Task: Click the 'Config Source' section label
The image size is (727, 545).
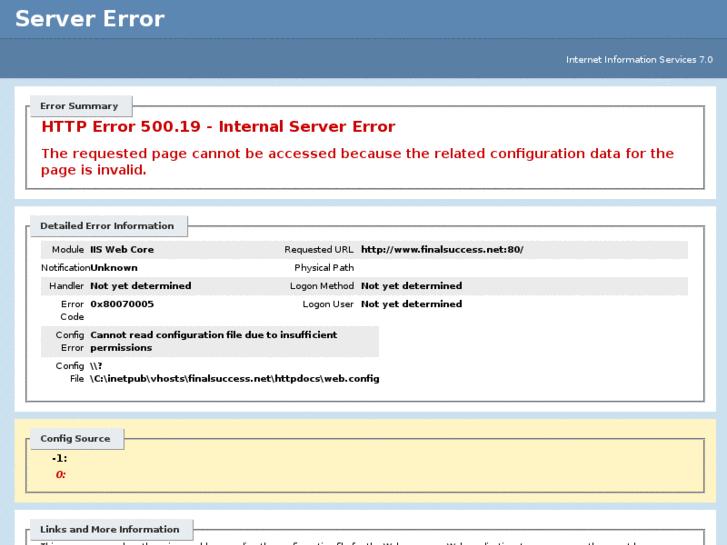Action: tap(75, 439)
